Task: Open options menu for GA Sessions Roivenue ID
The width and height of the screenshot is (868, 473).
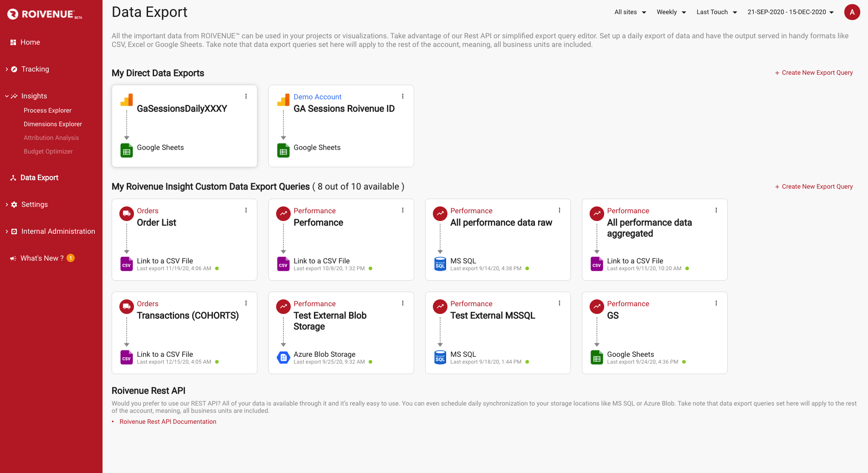Action: pos(403,96)
